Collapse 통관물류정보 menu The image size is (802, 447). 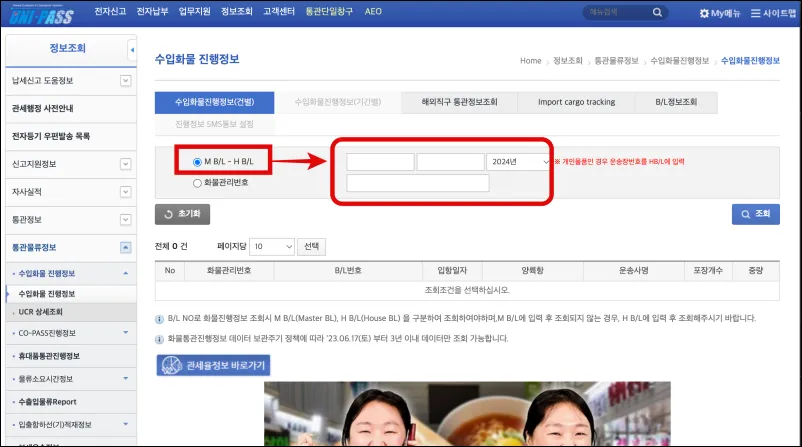[125, 248]
